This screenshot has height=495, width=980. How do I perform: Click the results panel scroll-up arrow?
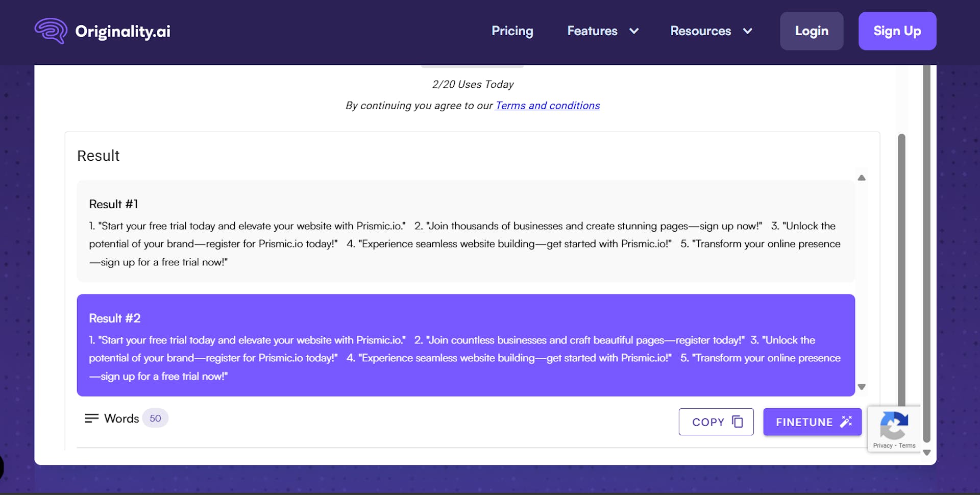tap(862, 177)
